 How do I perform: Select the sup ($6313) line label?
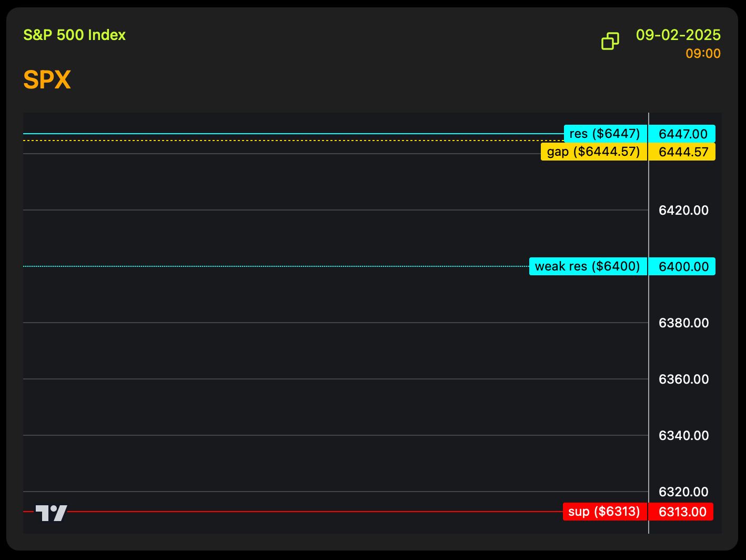[605, 512]
